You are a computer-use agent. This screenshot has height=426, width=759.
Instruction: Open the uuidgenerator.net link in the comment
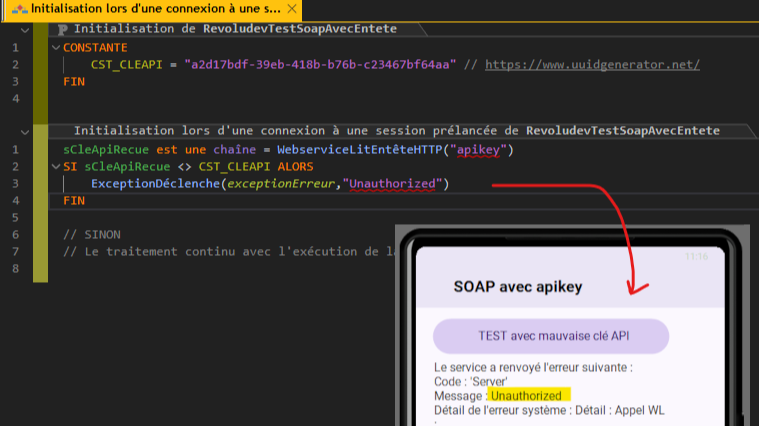pos(593,65)
